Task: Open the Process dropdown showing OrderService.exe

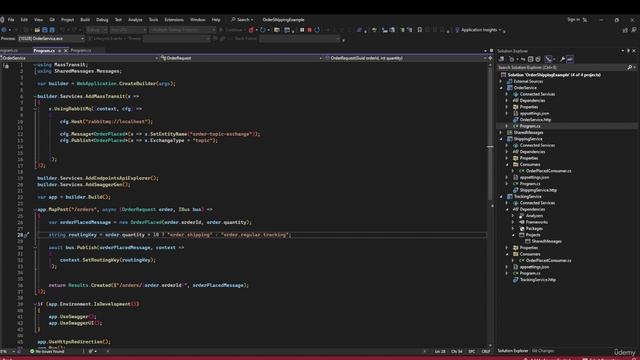Action: tap(51, 38)
